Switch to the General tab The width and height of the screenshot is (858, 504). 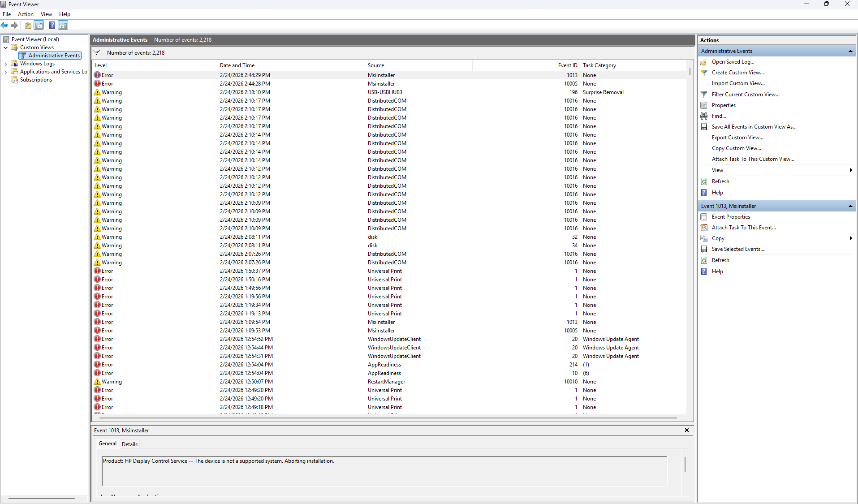pyautogui.click(x=108, y=444)
